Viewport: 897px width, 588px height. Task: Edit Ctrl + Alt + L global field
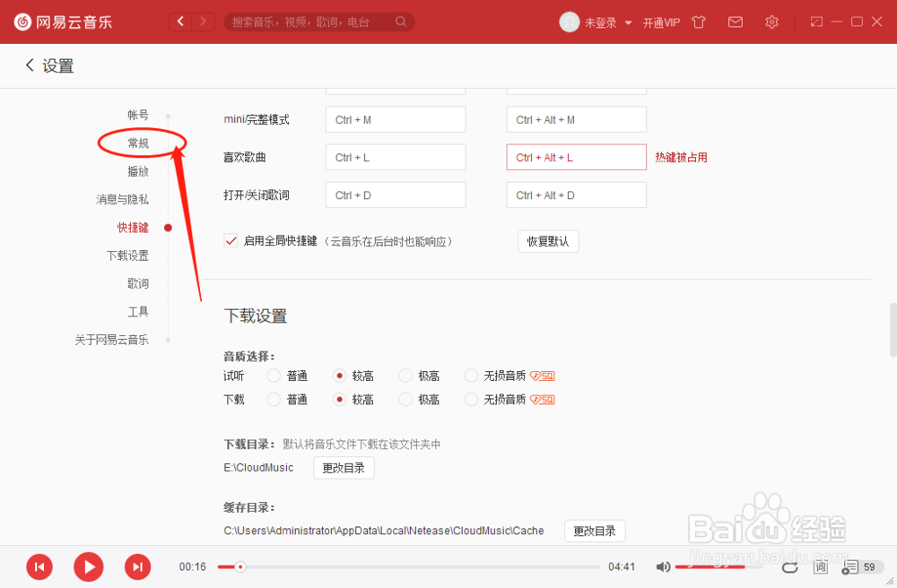point(577,157)
